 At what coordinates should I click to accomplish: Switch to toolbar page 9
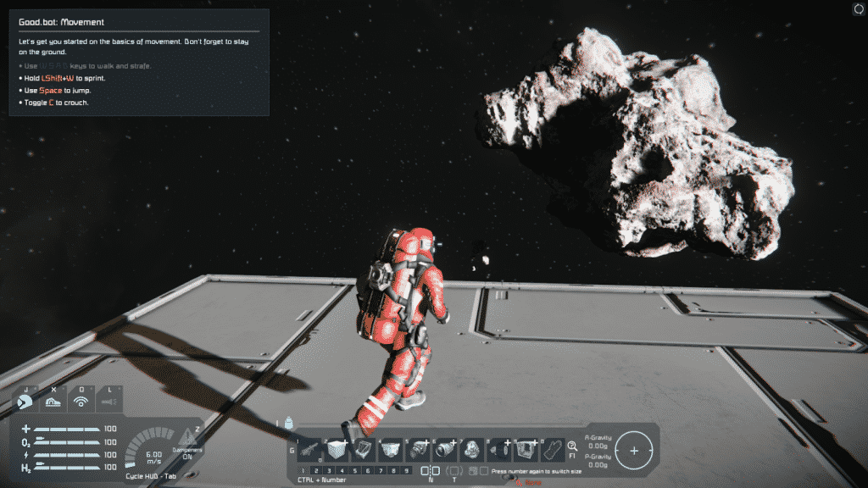click(405, 469)
